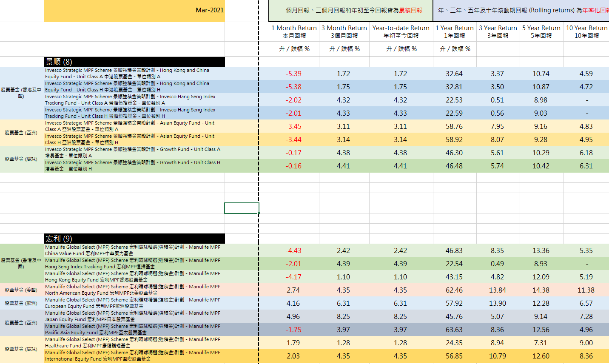609x364 pixels.
Task: Click the 6.18 ten-year return value
Action: pyautogui.click(x=586, y=153)
